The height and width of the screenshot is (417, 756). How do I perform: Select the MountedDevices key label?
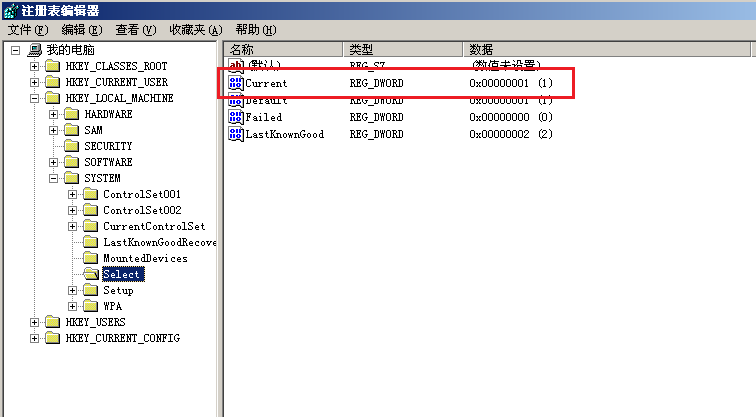click(145, 258)
